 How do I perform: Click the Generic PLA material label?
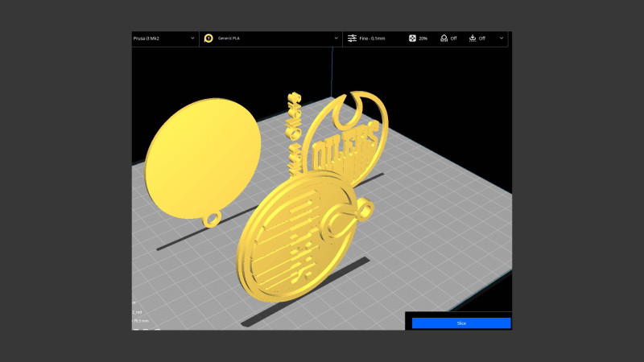tap(231, 38)
